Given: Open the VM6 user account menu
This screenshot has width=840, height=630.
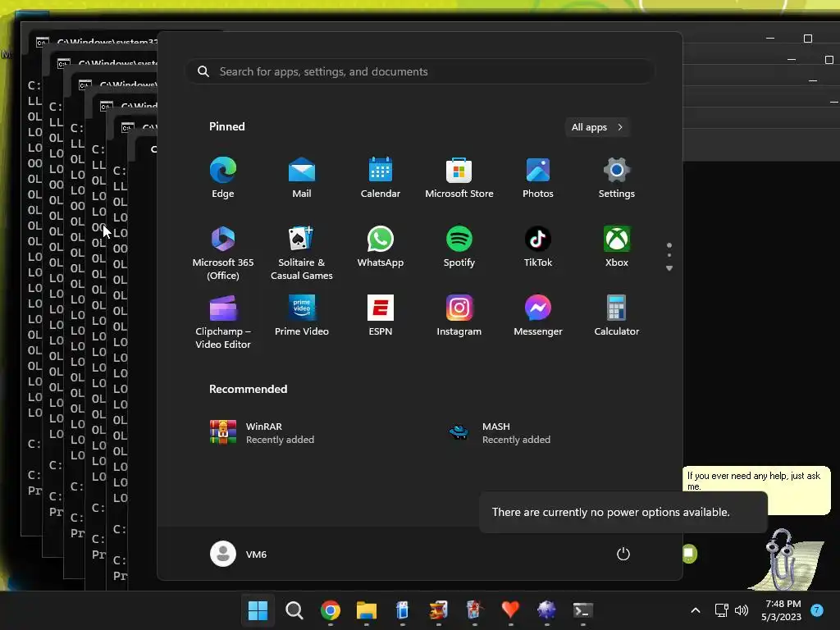Looking at the screenshot, I should (x=239, y=554).
